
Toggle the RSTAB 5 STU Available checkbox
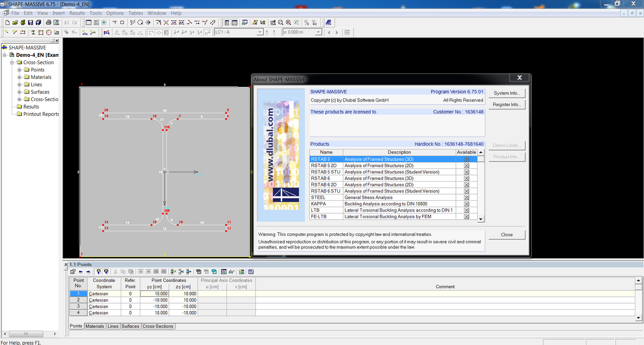[x=466, y=172]
